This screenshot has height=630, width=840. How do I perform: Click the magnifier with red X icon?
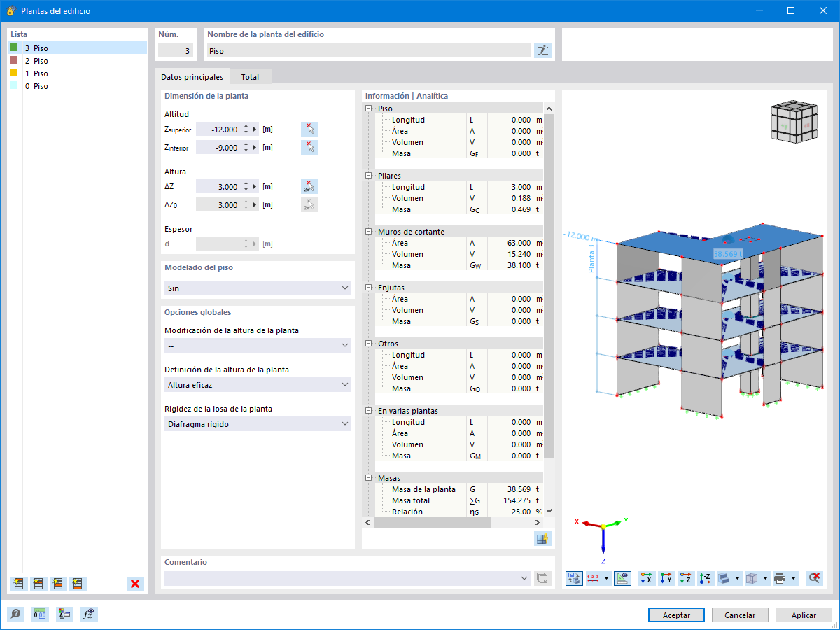[813, 578]
